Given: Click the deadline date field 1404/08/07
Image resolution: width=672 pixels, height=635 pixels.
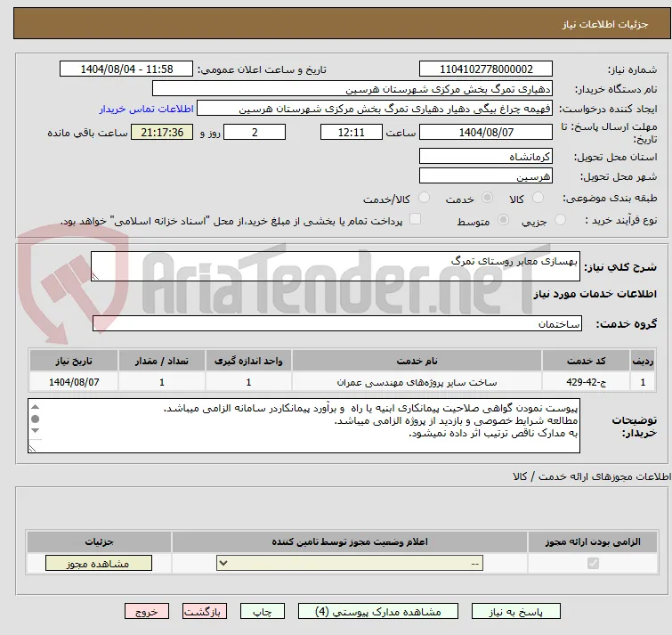Looking at the screenshot, I should coord(486,132).
